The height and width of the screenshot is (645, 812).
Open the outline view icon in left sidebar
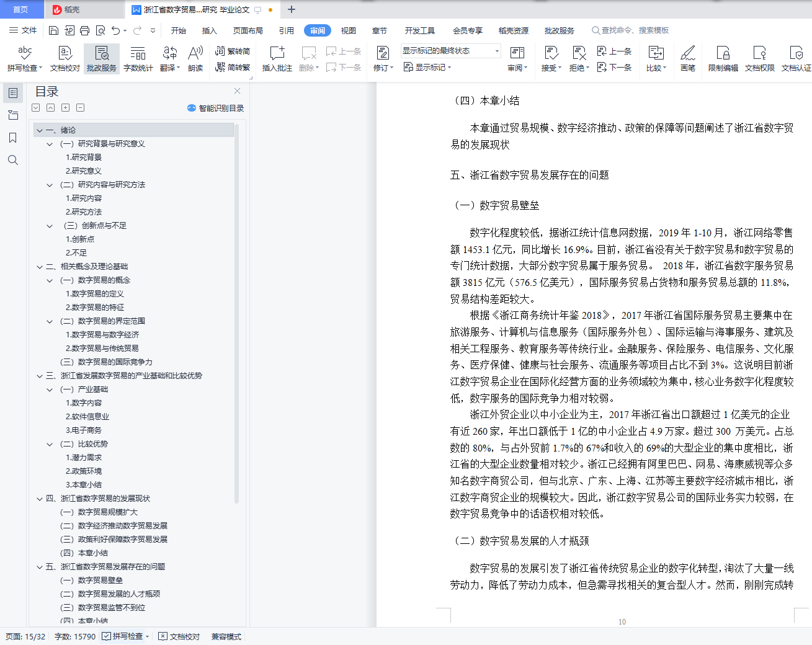13,93
